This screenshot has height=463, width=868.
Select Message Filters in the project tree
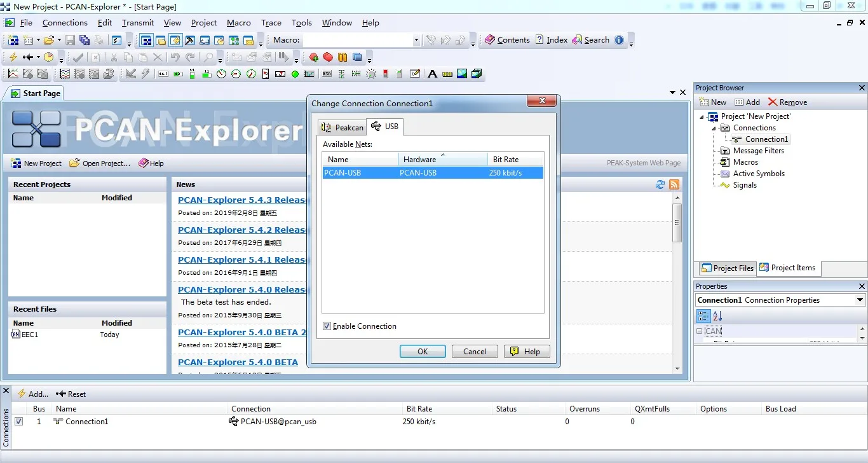(759, 151)
